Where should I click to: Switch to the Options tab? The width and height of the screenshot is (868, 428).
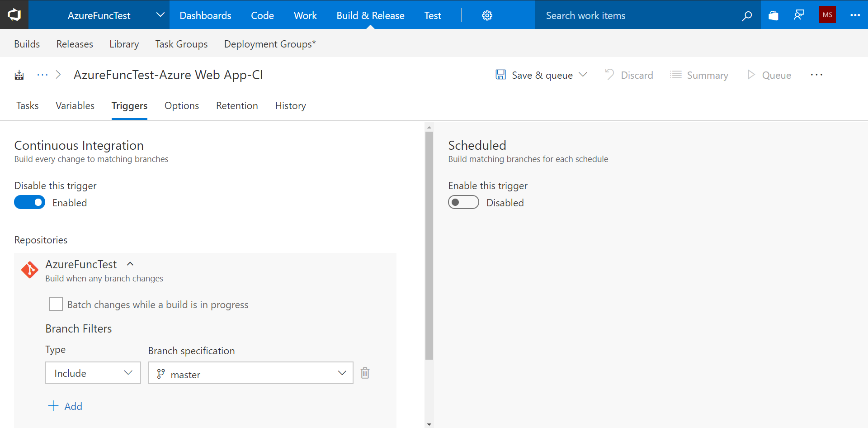tap(182, 105)
